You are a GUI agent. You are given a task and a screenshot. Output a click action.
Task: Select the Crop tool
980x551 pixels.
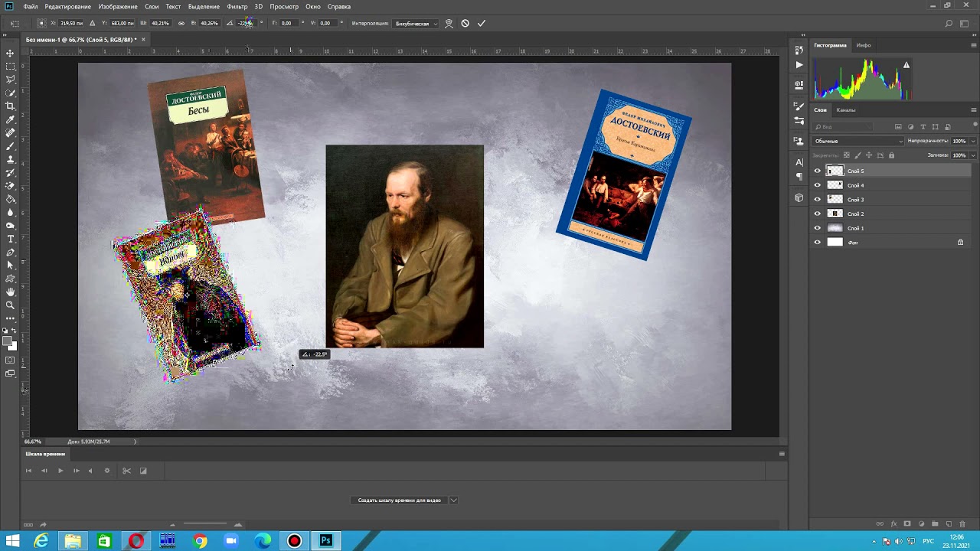[x=10, y=106]
